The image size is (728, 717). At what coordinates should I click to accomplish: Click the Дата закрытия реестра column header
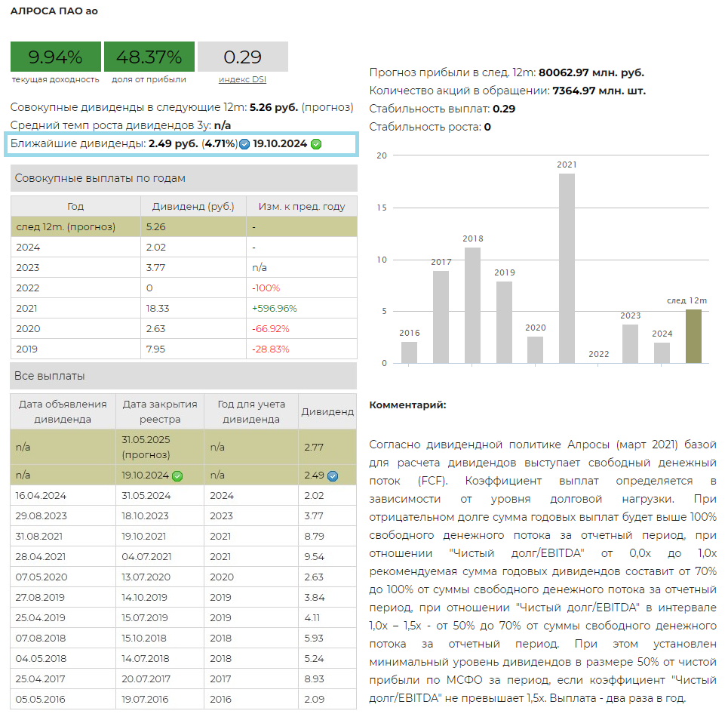tap(160, 411)
